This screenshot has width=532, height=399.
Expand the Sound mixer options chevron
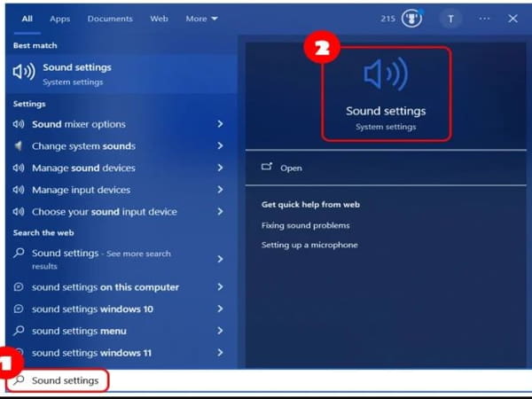pyautogui.click(x=220, y=124)
